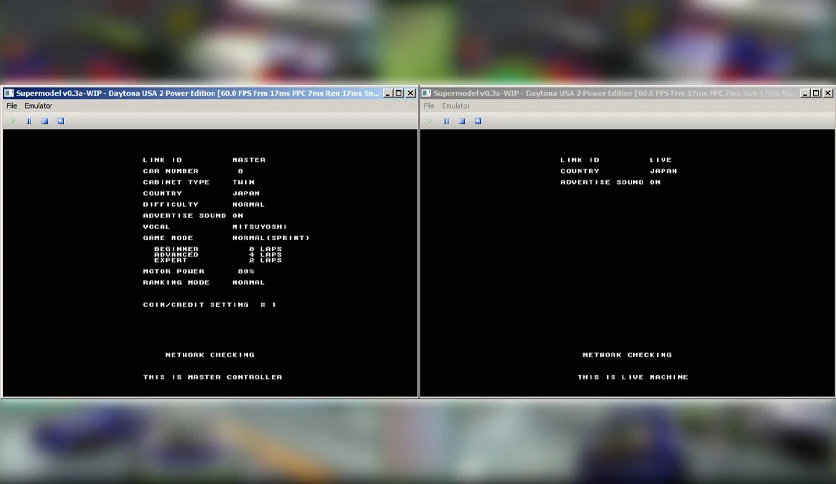Click NETWORK CHECKING in the right window
The image size is (836, 484).
click(x=628, y=355)
